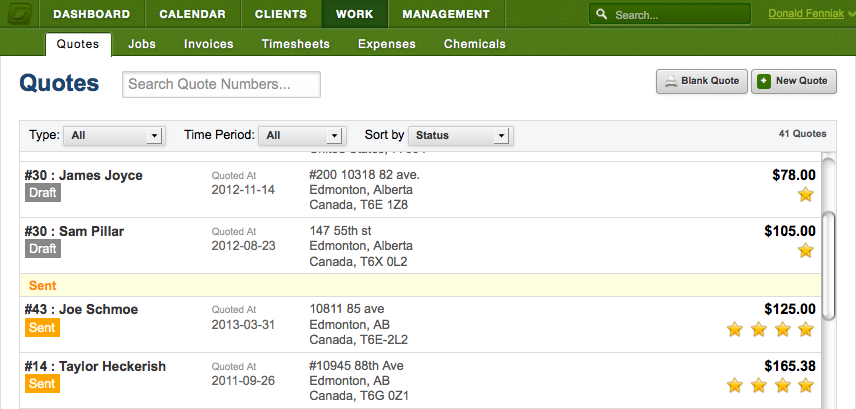Switch to the Expenses tab
Viewport: 856px width, 409px height.
[387, 44]
